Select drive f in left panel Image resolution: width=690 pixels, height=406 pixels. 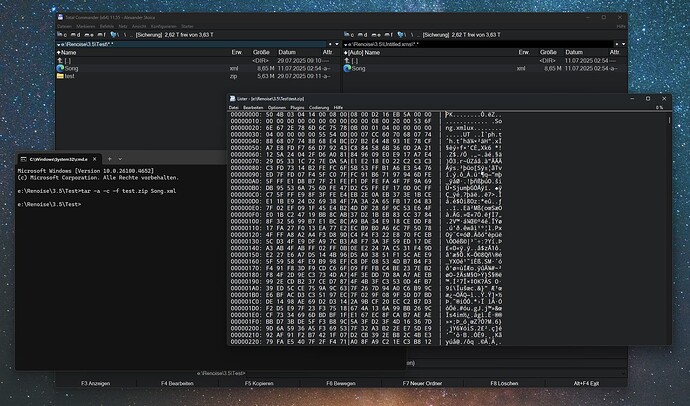click(x=101, y=34)
